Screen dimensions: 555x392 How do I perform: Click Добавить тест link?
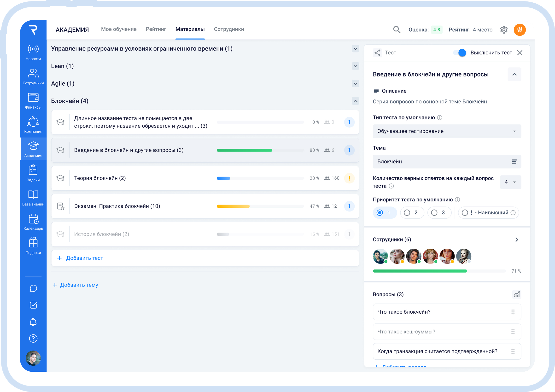tap(84, 258)
